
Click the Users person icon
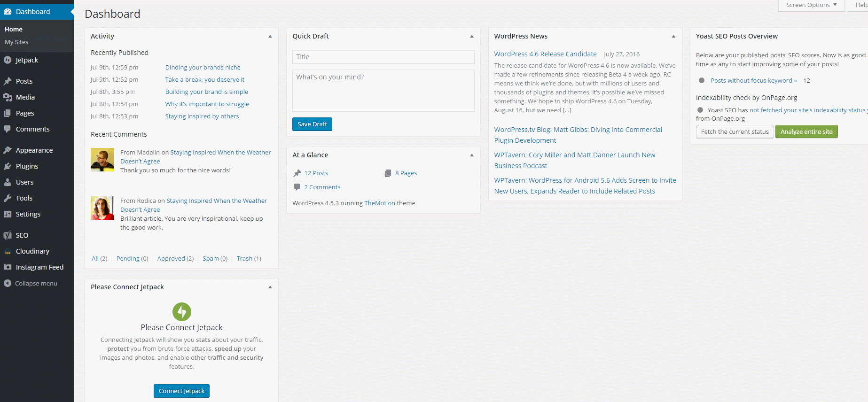tap(8, 182)
